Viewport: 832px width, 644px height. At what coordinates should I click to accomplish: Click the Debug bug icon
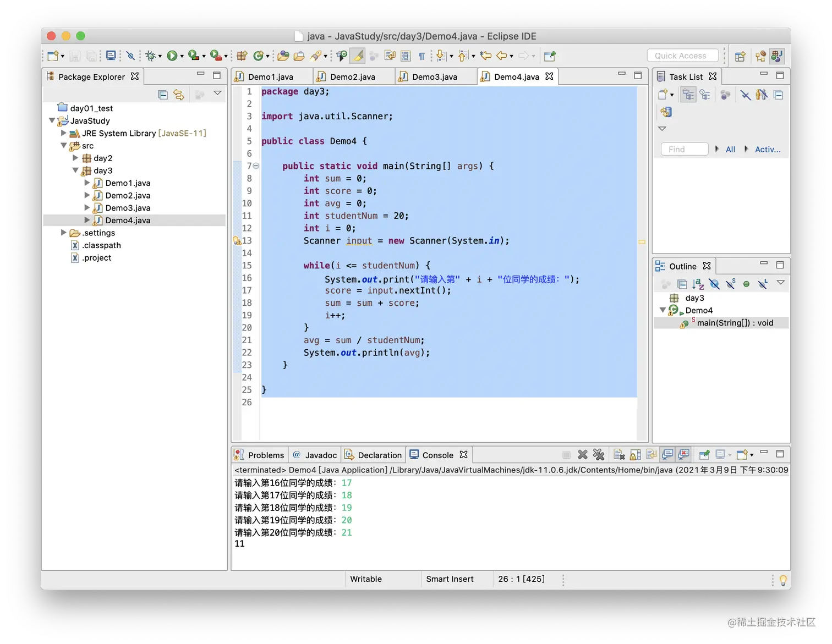150,56
